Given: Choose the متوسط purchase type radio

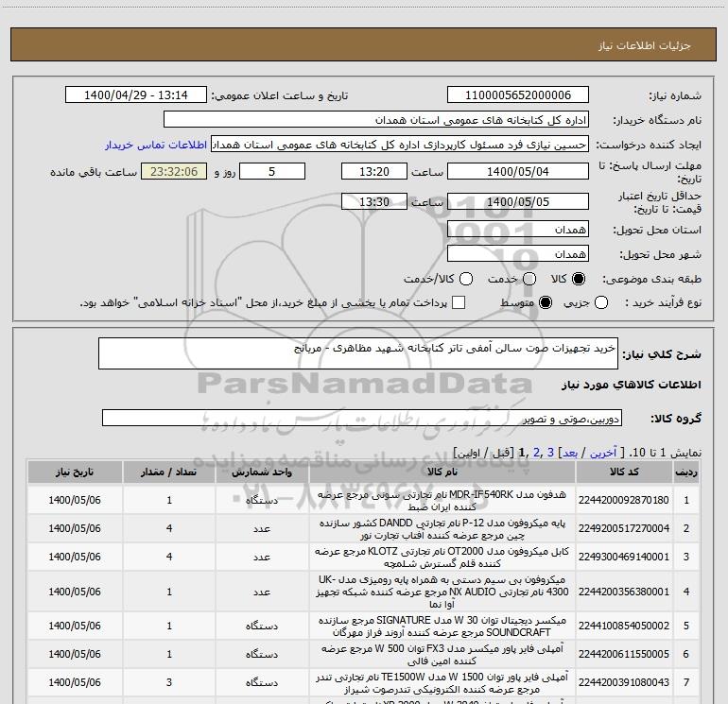Looking at the screenshot, I should pyautogui.click(x=546, y=302).
